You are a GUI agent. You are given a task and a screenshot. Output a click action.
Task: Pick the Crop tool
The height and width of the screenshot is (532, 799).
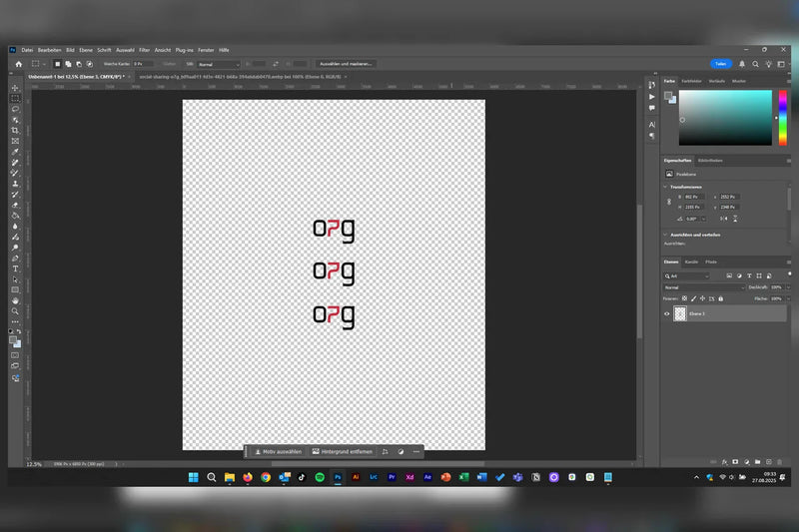click(x=15, y=131)
